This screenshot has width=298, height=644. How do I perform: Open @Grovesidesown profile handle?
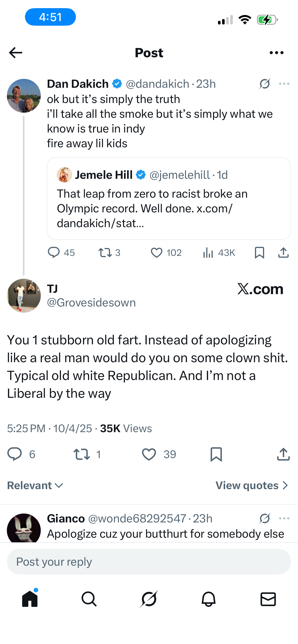pyautogui.click(x=91, y=303)
